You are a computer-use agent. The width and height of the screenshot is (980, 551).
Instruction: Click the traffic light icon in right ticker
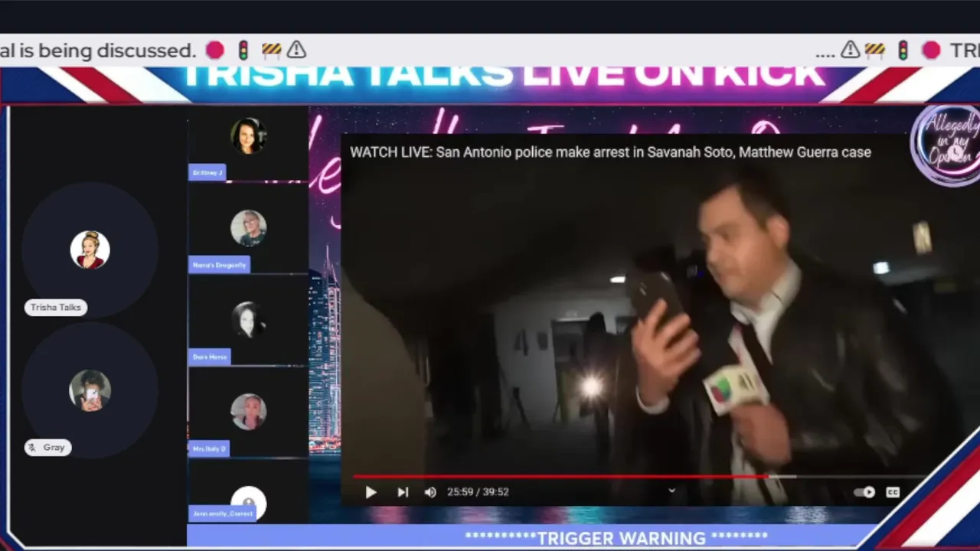(903, 51)
